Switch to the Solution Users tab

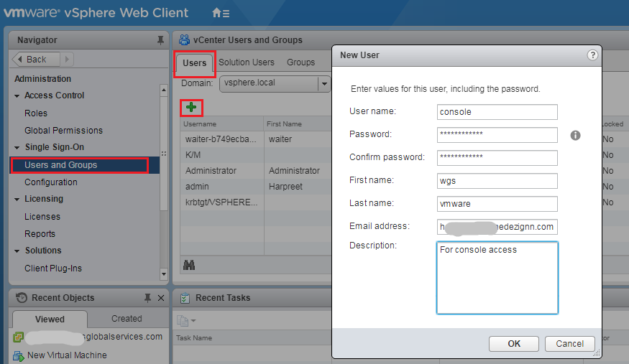[x=247, y=62]
